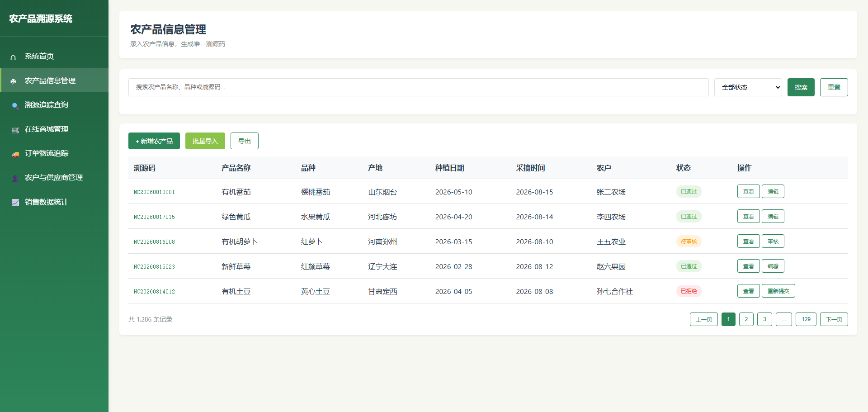Open trace code NC20260816008
The width and height of the screenshot is (868, 412).
pos(154,242)
